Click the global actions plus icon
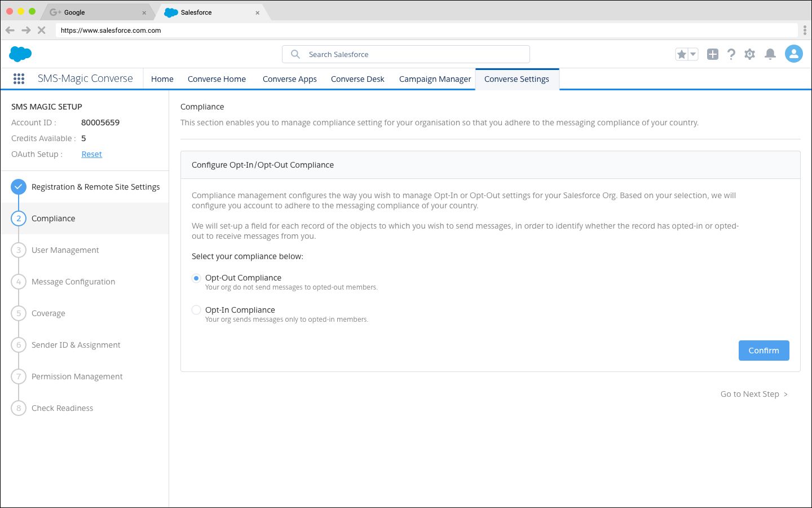This screenshot has height=508, width=812. [x=713, y=54]
